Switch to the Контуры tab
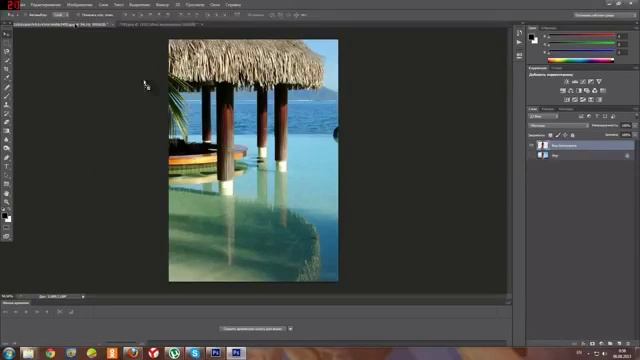The height and width of the screenshot is (360, 640). click(565, 109)
